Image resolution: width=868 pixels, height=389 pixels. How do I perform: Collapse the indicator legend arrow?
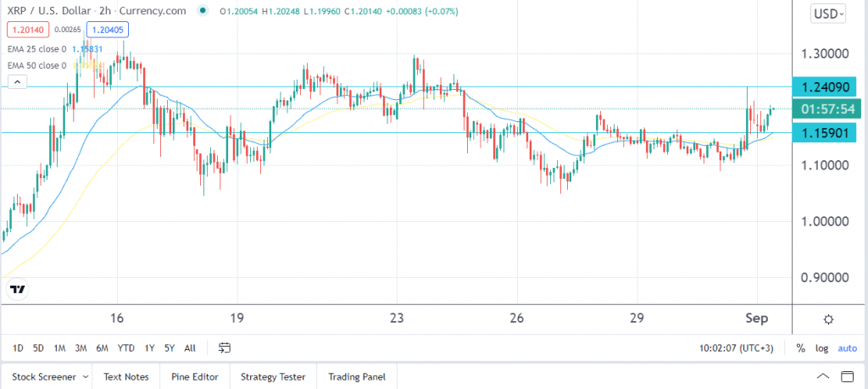[17, 82]
